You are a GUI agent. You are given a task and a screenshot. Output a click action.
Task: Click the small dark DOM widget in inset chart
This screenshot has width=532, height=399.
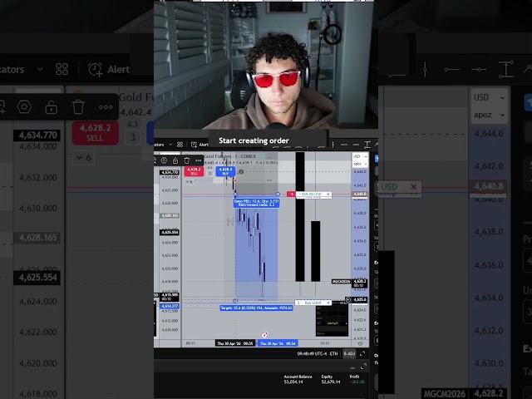point(332,319)
